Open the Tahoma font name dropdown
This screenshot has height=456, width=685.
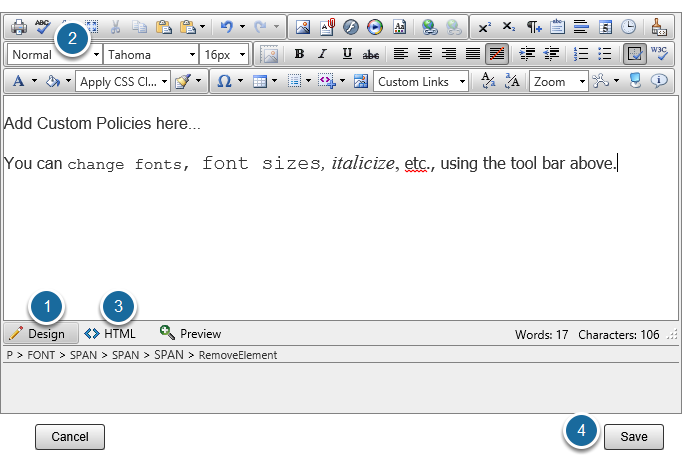click(x=151, y=55)
